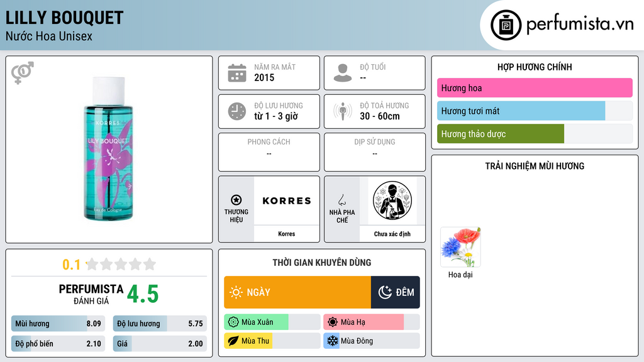Image resolution: width=644 pixels, height=362 pixels.
Task: Click the Phong cách heading
Action: (269, 142)
